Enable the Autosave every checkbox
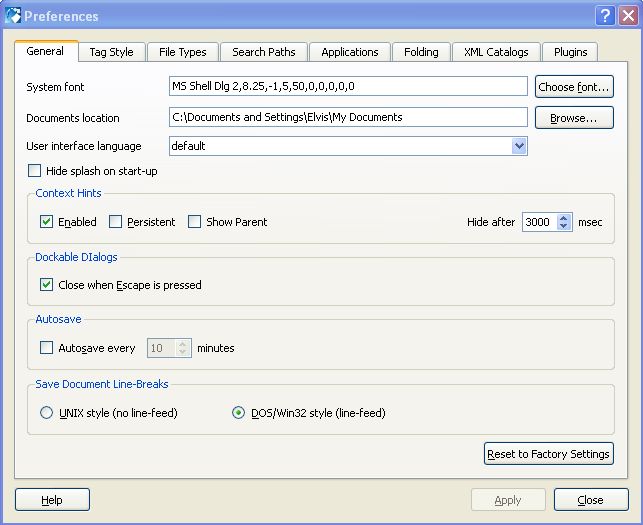 point(47,348)
